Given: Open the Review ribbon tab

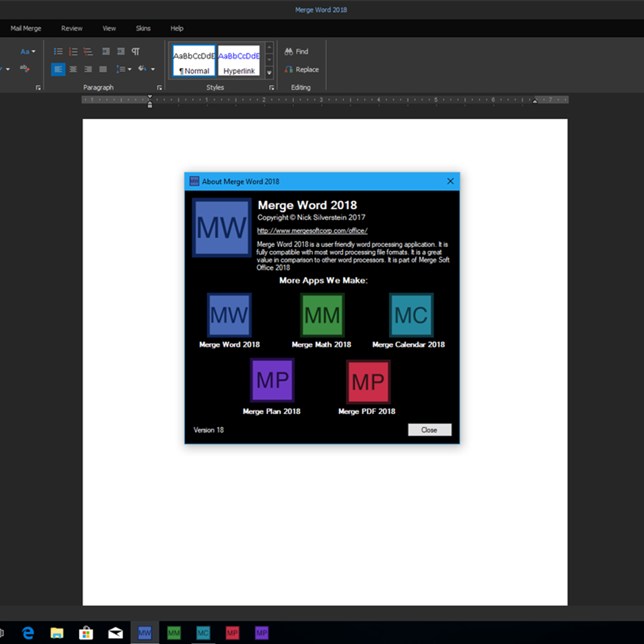Looking at the screenshot, I should pyautogui.click(x=72, y=28).
